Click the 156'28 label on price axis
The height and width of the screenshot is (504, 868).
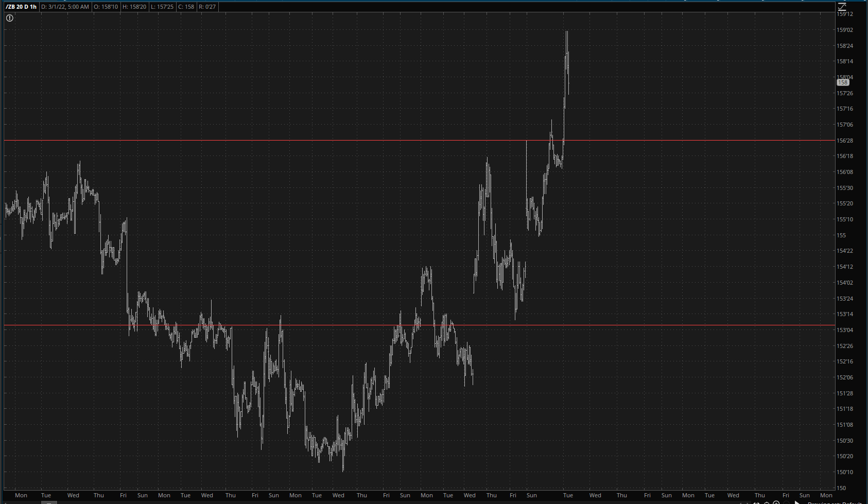(x=845, y=141)
